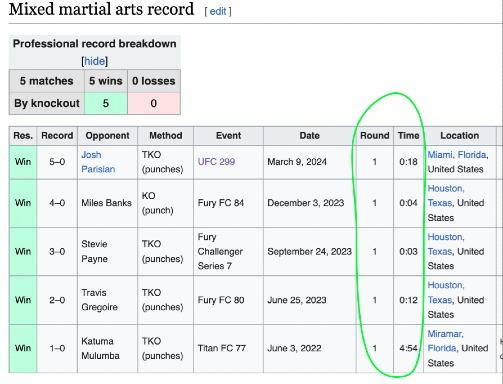
Task: Open the UFC 299 event link
Action: (x=216, y=162)
